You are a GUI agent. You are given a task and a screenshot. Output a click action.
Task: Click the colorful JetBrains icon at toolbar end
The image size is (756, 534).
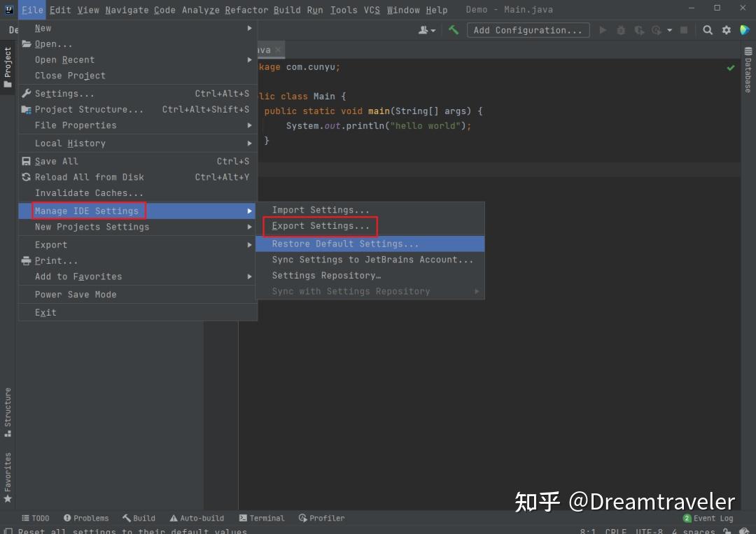point(744,30)
